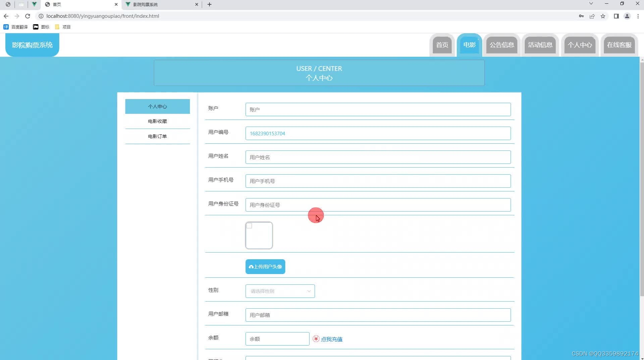This screenshot has width=644, height=360.
Task: Open 活动信息 navigation item
Action: click(x=540, y=45)
